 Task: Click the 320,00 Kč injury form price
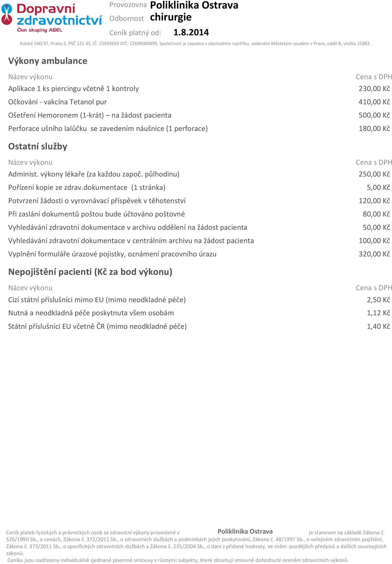[374, 254]
